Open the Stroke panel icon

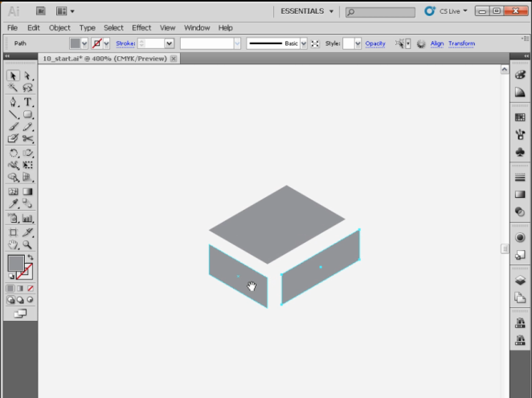coord(519,177)
